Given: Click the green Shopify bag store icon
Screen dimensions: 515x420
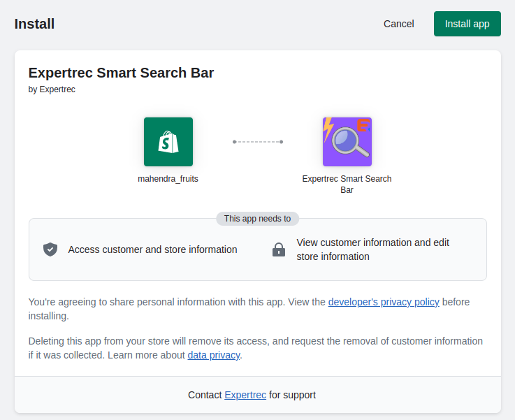Looking at the screenshot, I should pos(168,142).
